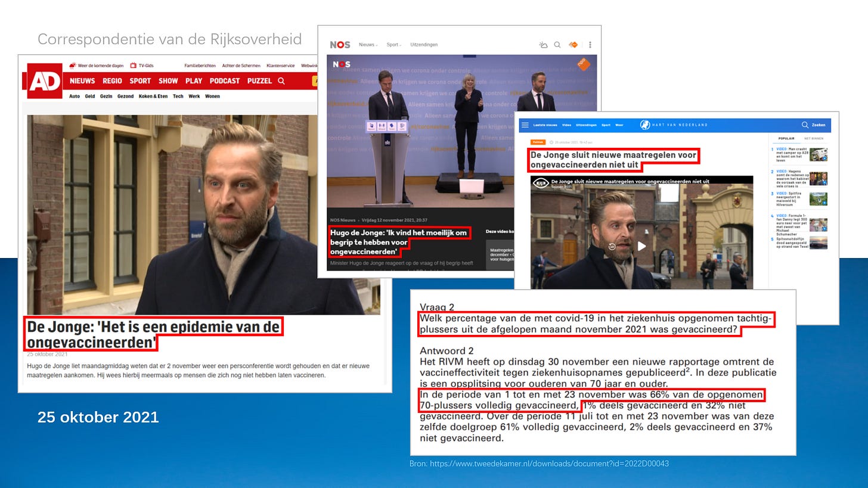Click 'Sport' in Hart van Nederland nav

tap(606, 125)
